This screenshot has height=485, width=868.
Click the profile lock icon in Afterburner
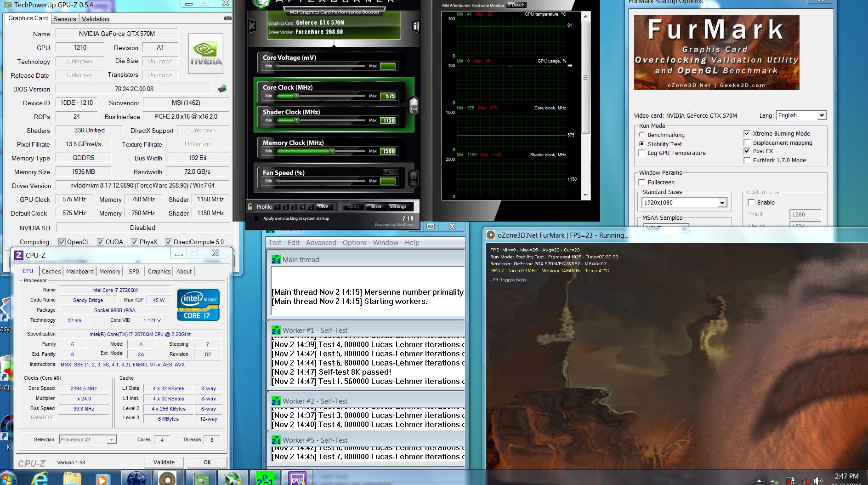coord(250,206)
